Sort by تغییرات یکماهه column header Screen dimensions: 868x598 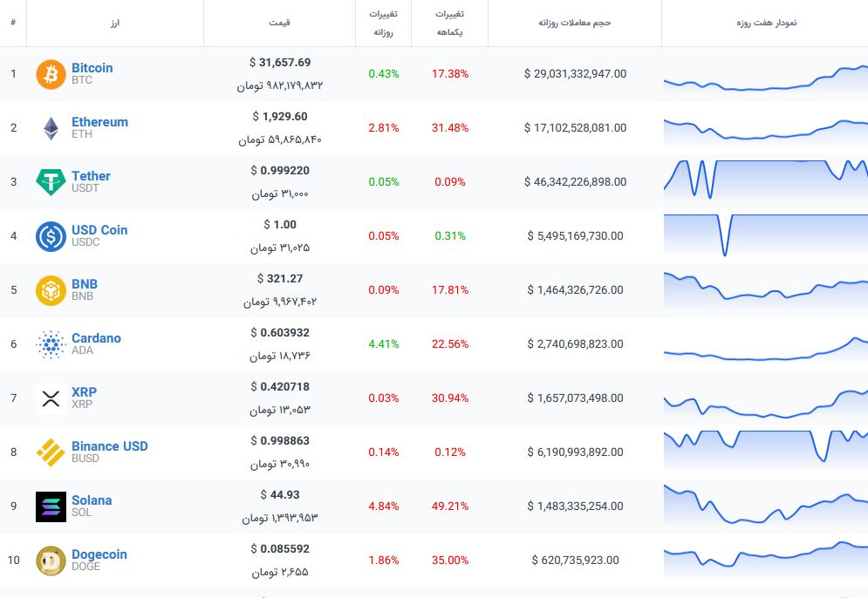click(x=449, y=23)
